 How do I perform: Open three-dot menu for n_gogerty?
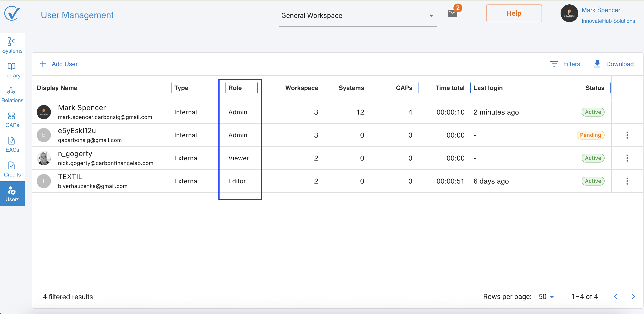[627, 158]
